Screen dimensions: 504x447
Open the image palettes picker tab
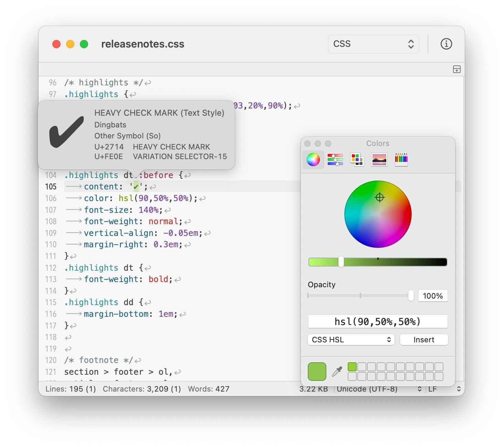pos(379,159)
